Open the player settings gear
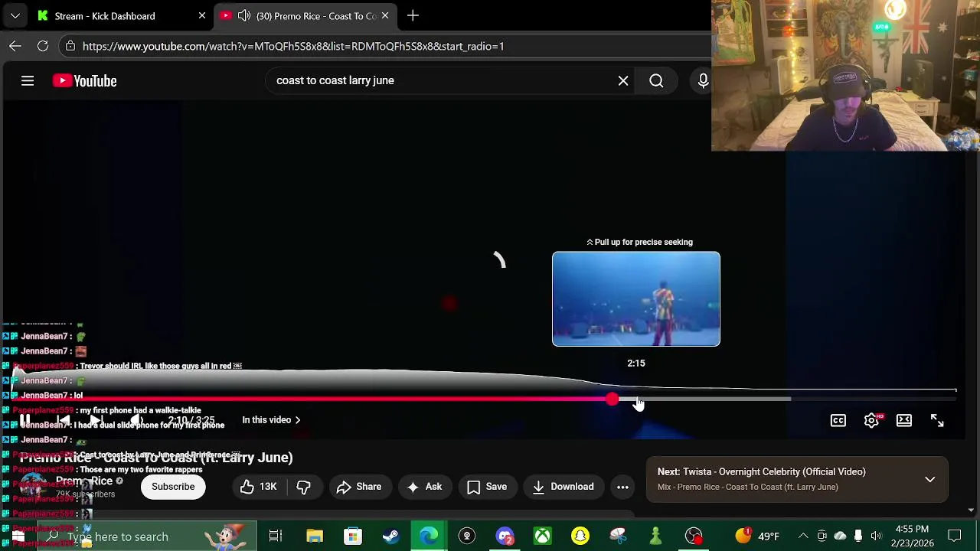The width and height of the screenshot is (980, 551). (871, 420)
